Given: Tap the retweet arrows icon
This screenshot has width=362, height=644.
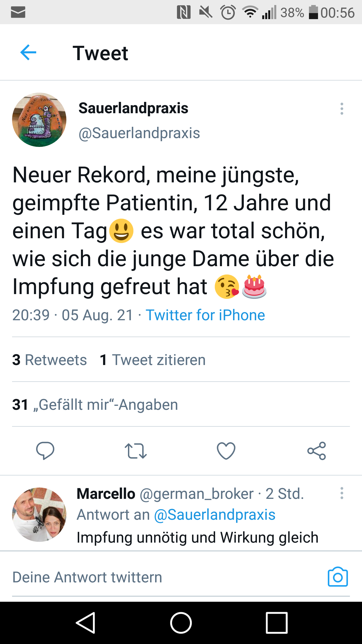Looking at the screenshot, I should coord(135,451).
